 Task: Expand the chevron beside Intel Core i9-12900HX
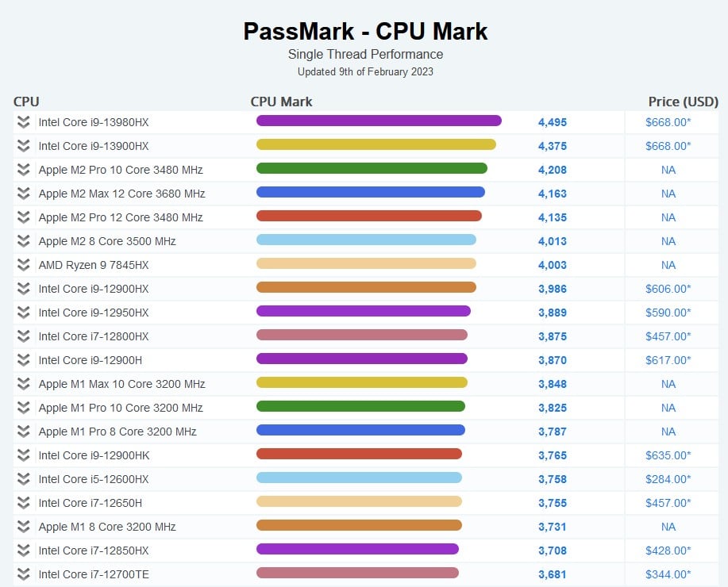coord(23,289)
